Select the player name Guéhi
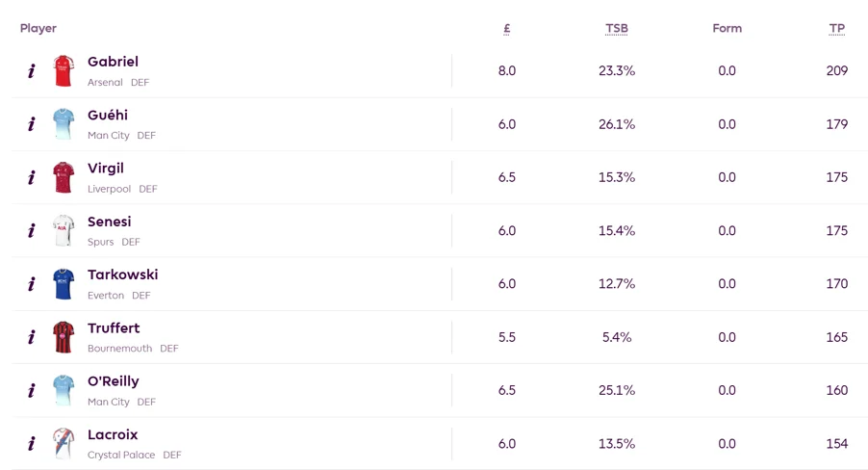The width and height of the screenshot is (868, 470). point(108,115)
